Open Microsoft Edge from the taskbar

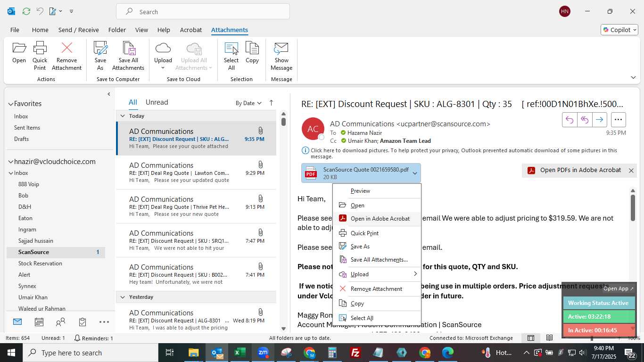coord(448,353)
